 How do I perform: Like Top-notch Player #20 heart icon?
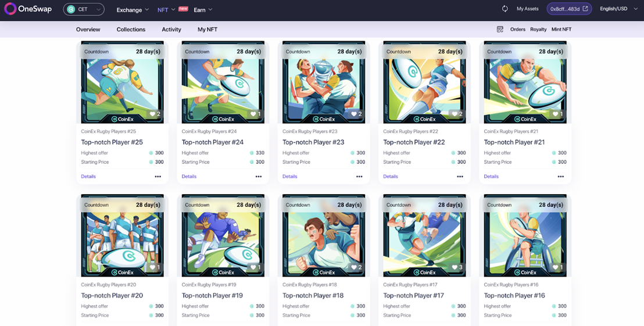pos(152,267)
